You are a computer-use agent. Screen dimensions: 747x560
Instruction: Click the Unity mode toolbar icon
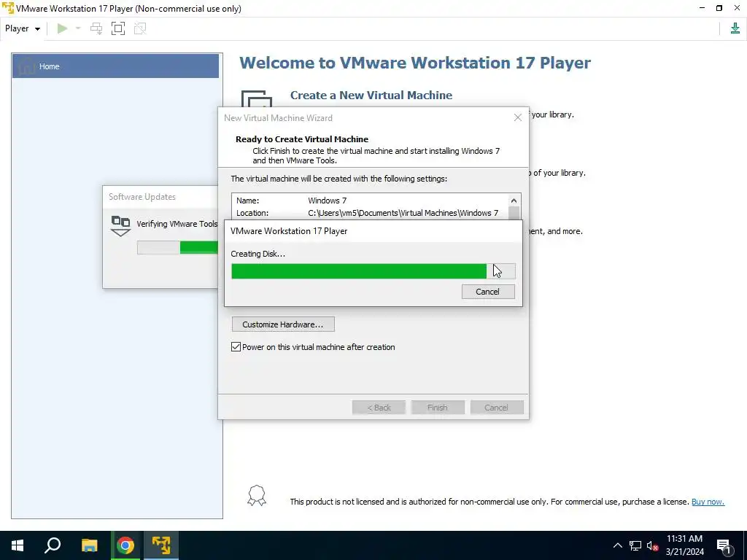[140, 28]
